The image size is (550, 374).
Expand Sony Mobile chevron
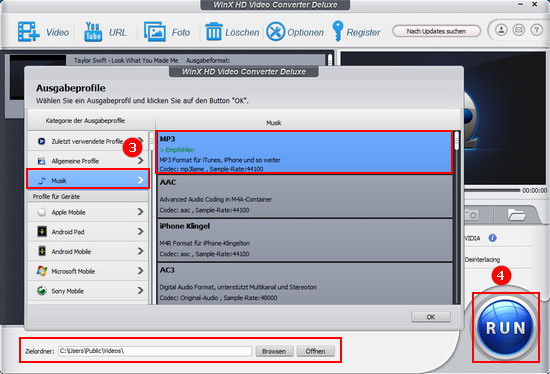tap(140, 290)
